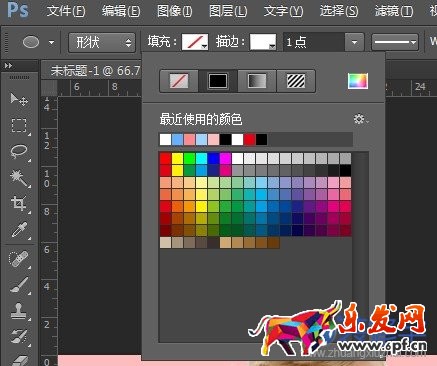Select the Eraser tool

(19, 360)
